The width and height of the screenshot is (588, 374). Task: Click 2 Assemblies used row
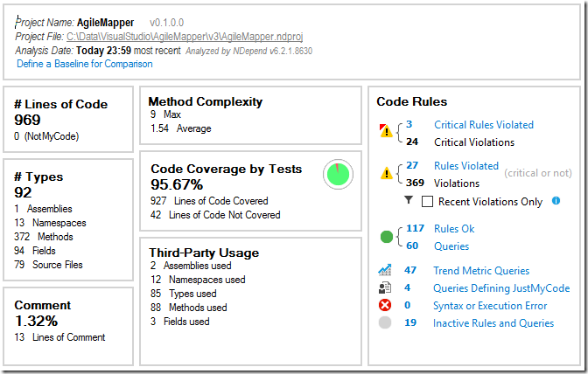coord(191,266)
